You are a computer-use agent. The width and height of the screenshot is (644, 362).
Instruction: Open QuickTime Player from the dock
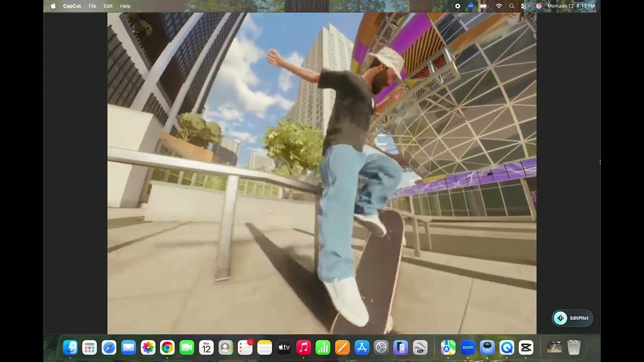pos(507,347)
